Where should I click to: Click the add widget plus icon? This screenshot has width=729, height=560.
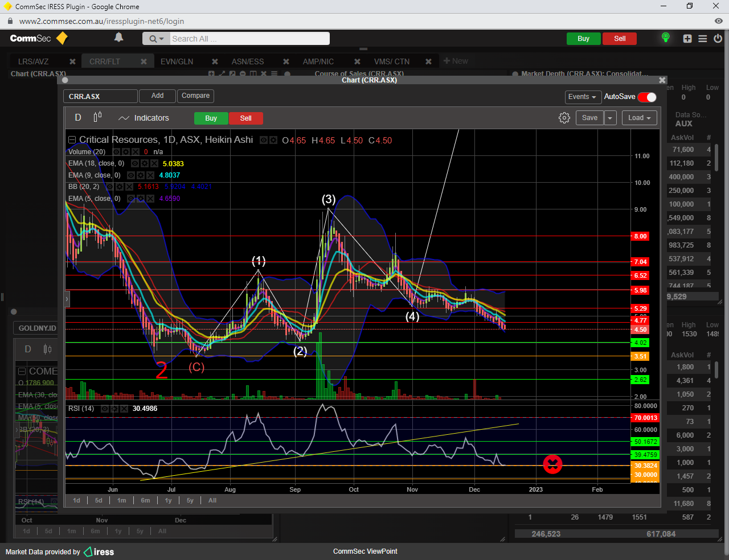pos(687,39)
